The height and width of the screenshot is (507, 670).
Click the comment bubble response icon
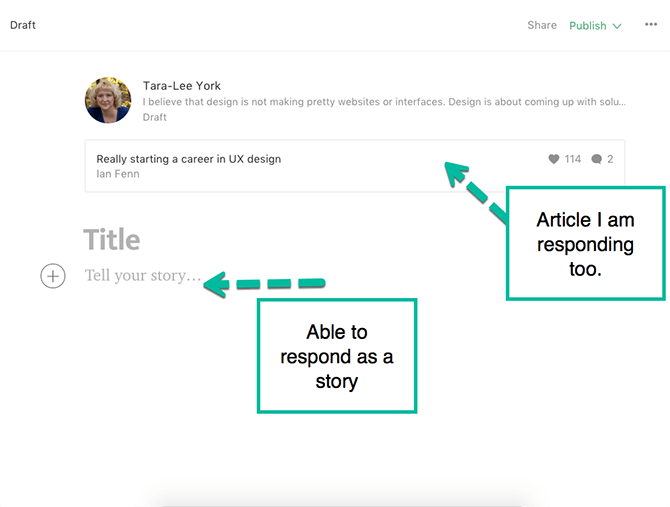coord(596,159)
